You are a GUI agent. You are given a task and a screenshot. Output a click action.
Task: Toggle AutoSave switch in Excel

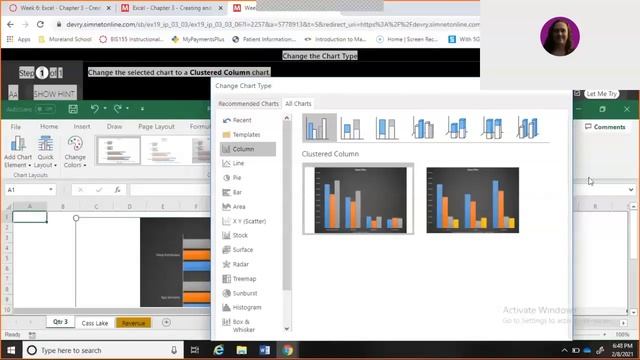[x=44, y=109]
